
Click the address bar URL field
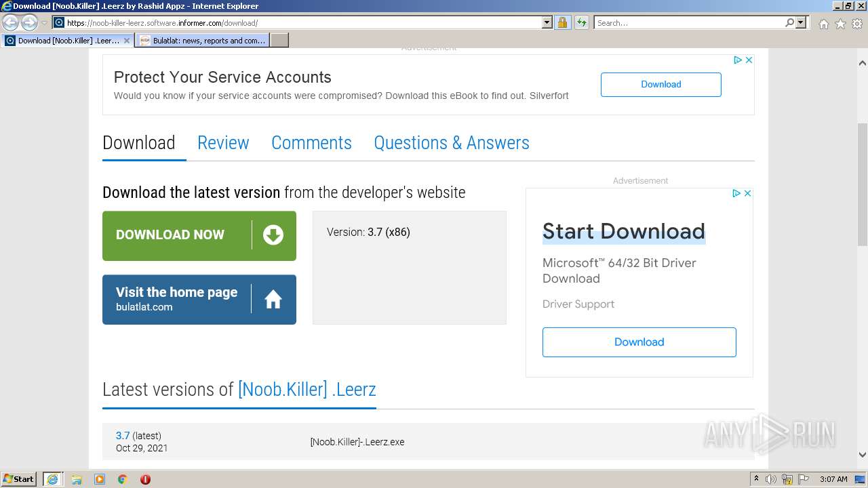[297, 23]
